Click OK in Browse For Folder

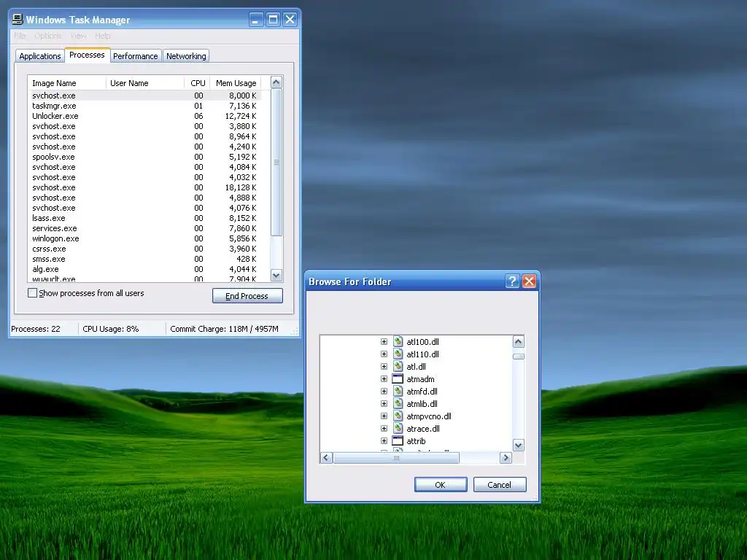440,484
